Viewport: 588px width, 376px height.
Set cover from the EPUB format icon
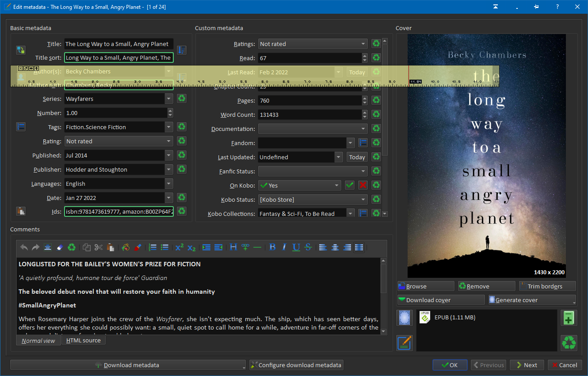(x=405, y=318)
